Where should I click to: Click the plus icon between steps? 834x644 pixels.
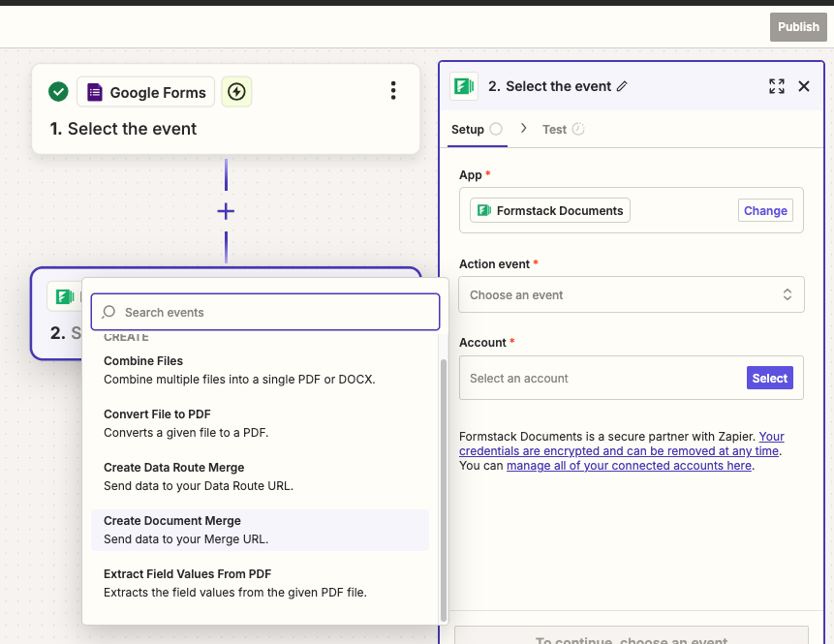click(226, 211)
